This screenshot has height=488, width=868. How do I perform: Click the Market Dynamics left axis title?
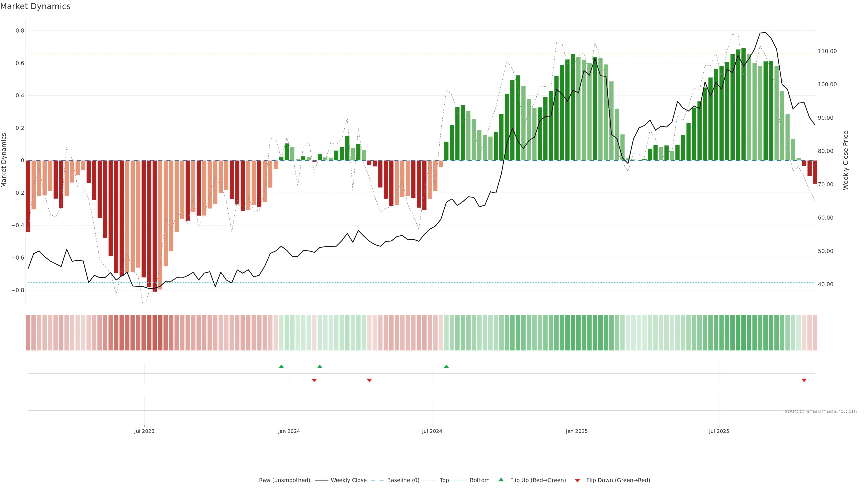4,160
